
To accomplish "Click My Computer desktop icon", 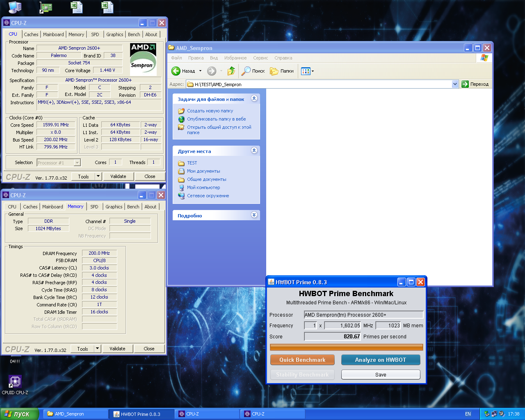I will (x=15, y=7).
